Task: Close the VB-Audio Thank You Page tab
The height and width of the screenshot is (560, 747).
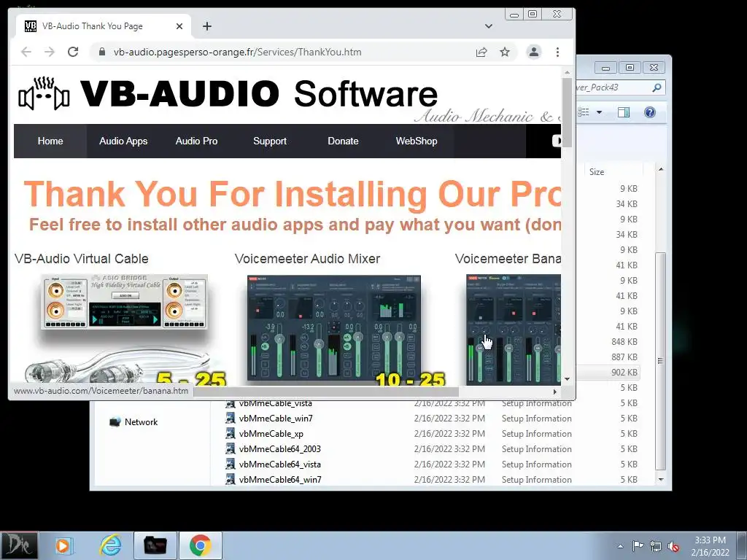Action: [x=179, y=26]
